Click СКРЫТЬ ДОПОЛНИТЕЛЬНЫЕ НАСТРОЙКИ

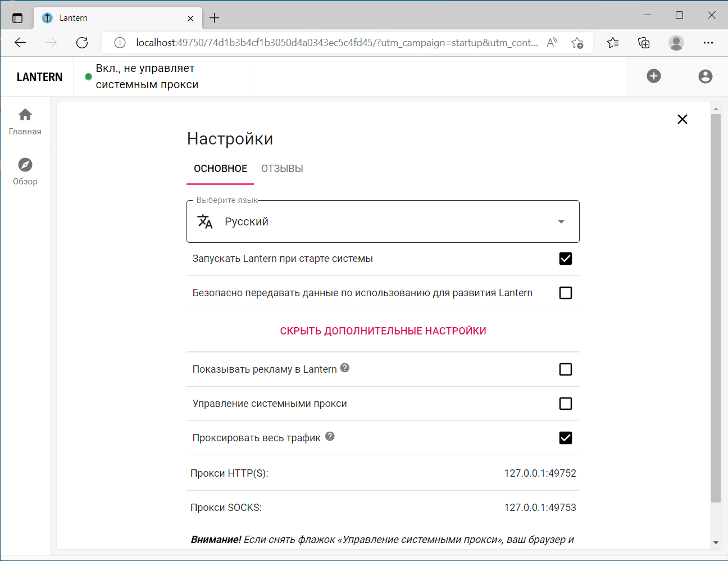tap(383, 331)
